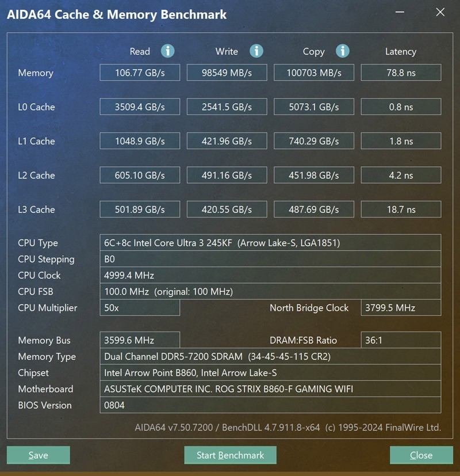The width and height of the screenshot is (460, 476).
Task: Click the Close button at bottom right
Action: 420,455
